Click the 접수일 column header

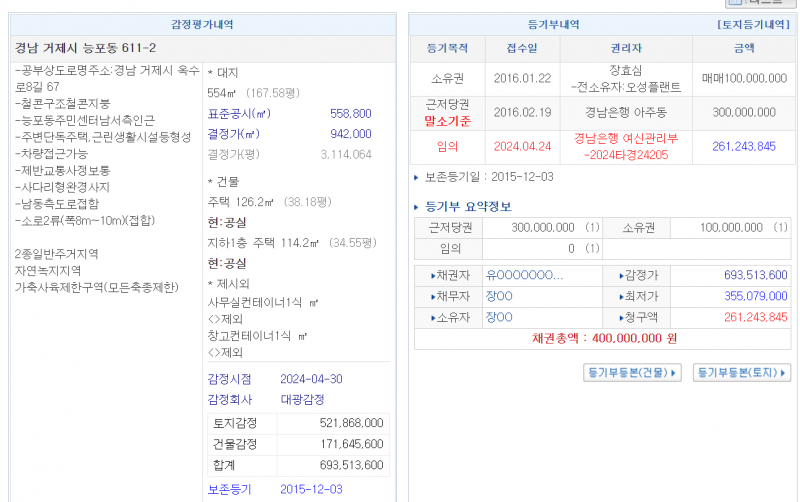pos(520,47)
